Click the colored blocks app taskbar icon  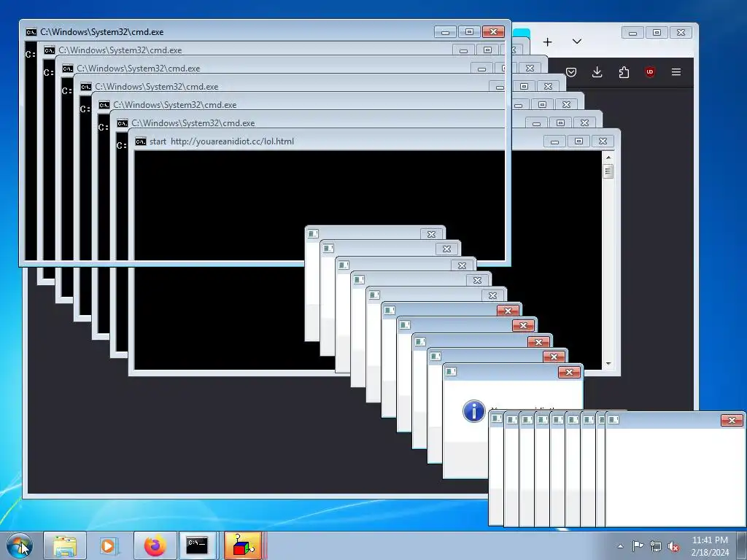(242, 545)
